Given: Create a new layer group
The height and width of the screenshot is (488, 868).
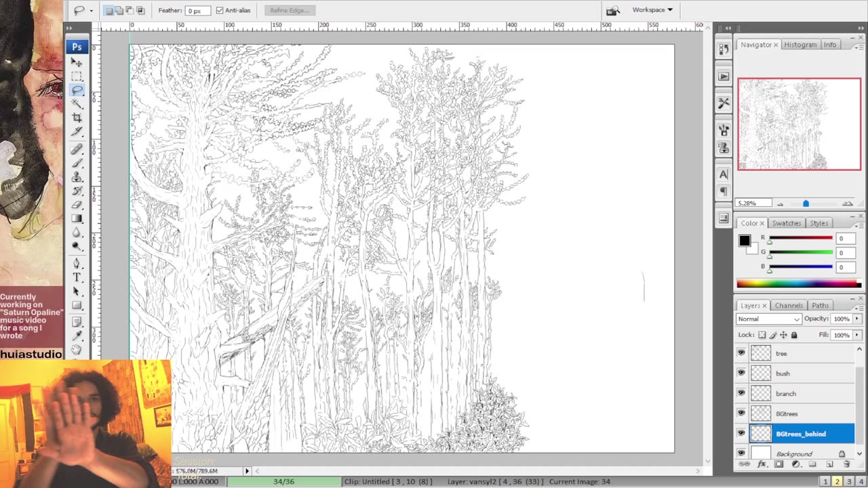Looking at the screenshot, I should (x=812, y=464).
